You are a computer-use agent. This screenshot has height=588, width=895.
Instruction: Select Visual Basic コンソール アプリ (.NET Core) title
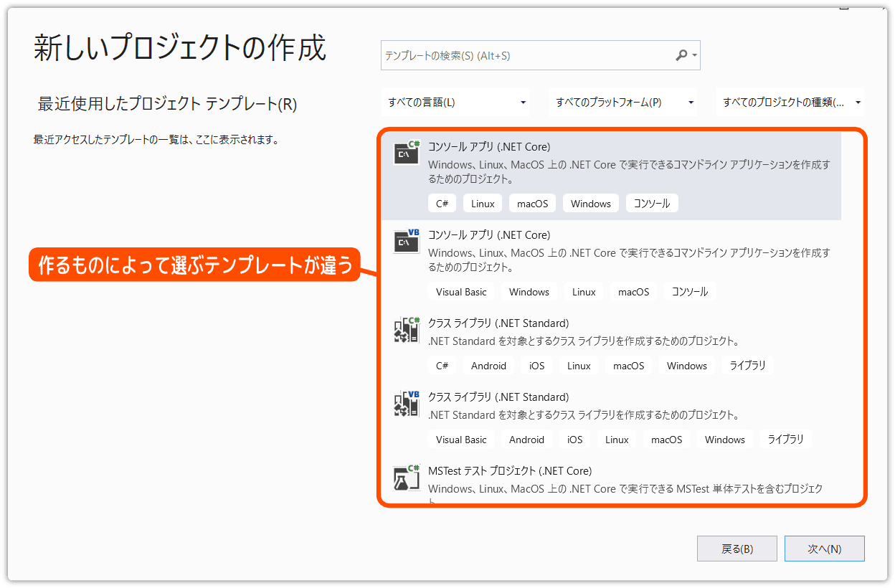(489, 235)
